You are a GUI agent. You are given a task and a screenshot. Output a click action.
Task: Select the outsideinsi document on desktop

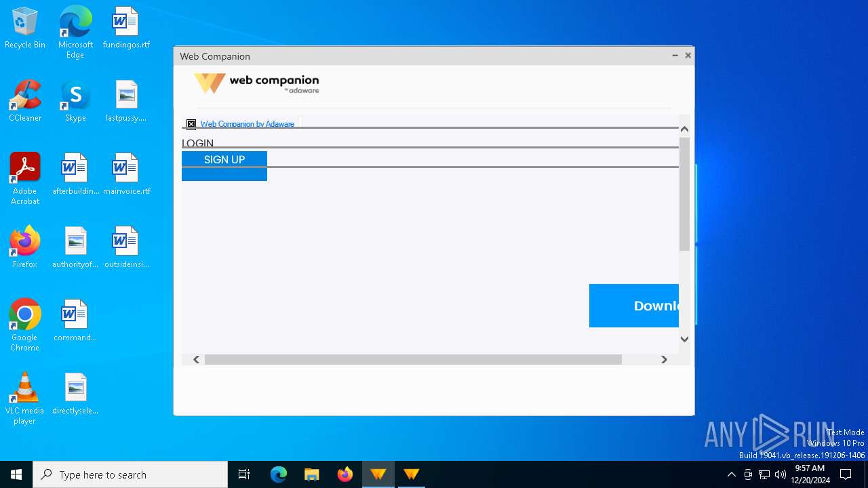[x=126, y=247]
